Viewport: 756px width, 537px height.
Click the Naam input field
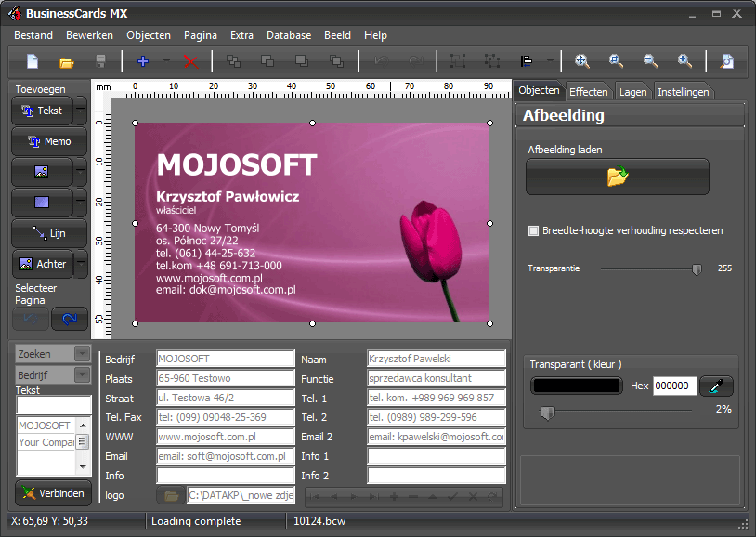[x=436, y=359]
